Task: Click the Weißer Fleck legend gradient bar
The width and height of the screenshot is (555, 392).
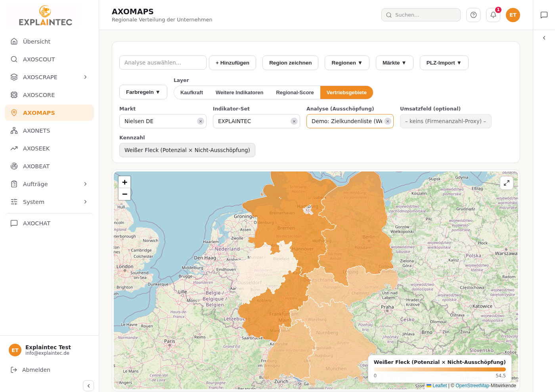Action: click(440, 369)
